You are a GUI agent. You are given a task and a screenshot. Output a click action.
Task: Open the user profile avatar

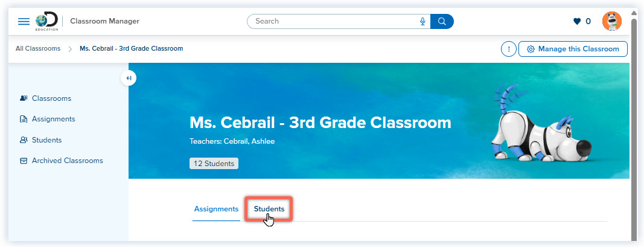pos(612,21)
